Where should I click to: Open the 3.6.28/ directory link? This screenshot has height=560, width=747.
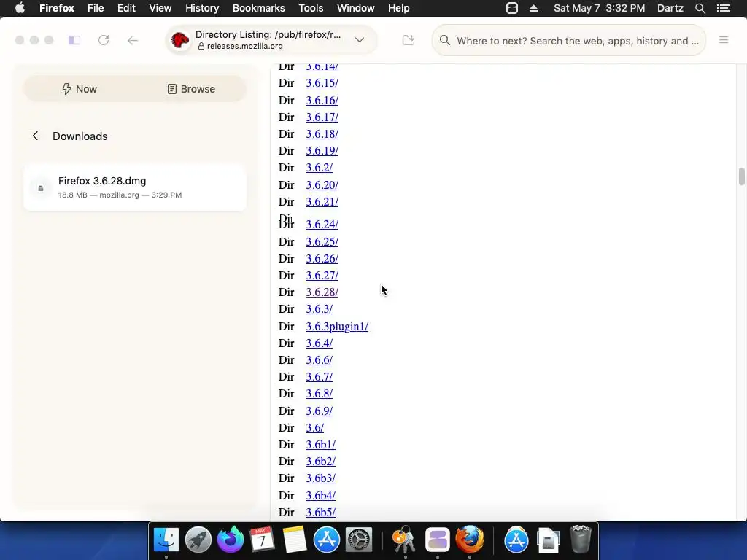pos(322,292)
